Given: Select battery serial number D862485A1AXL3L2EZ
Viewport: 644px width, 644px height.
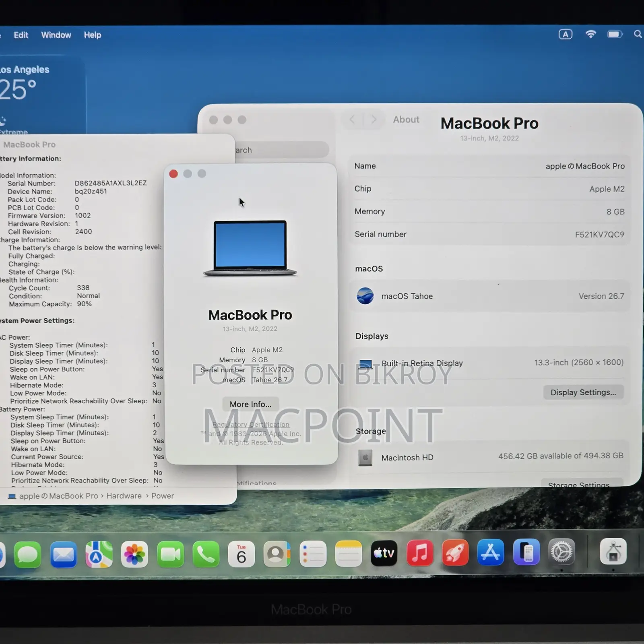Looking at the screenshot, I should pos(111,183).
